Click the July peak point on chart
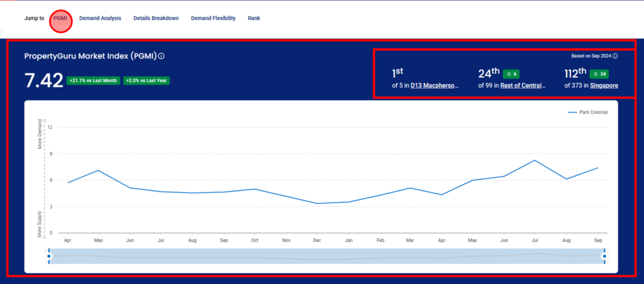 click(x=535, y=160)
